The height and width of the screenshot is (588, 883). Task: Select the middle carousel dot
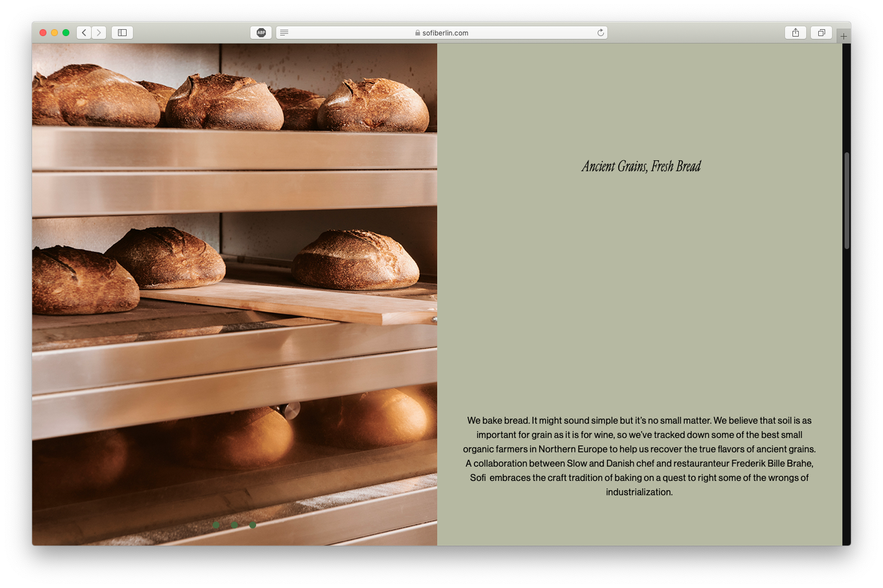(x=234, y=525)
